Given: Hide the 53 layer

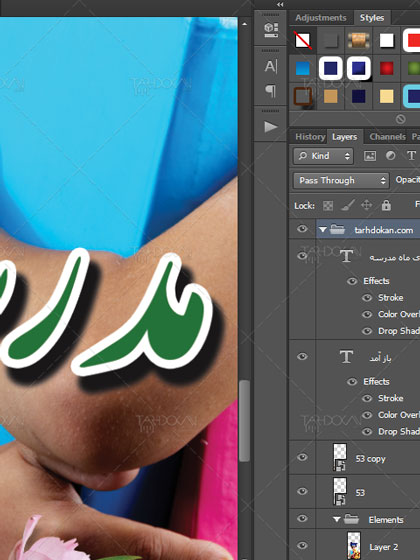Looking at the screenshot, I should pyautogui.click(x=302, y=491).
